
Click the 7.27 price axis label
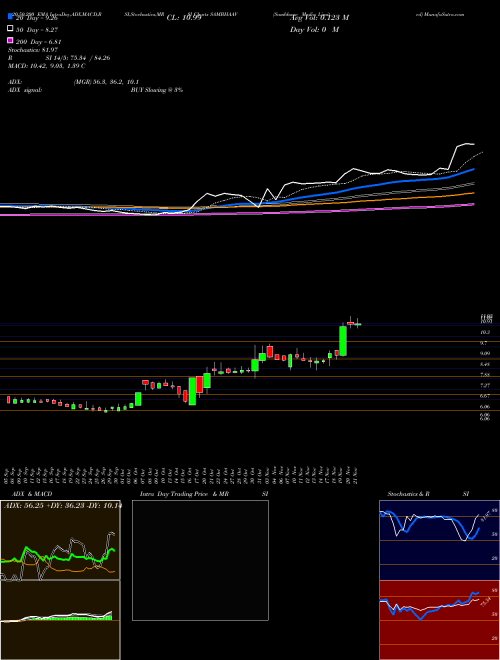point(485,385)
